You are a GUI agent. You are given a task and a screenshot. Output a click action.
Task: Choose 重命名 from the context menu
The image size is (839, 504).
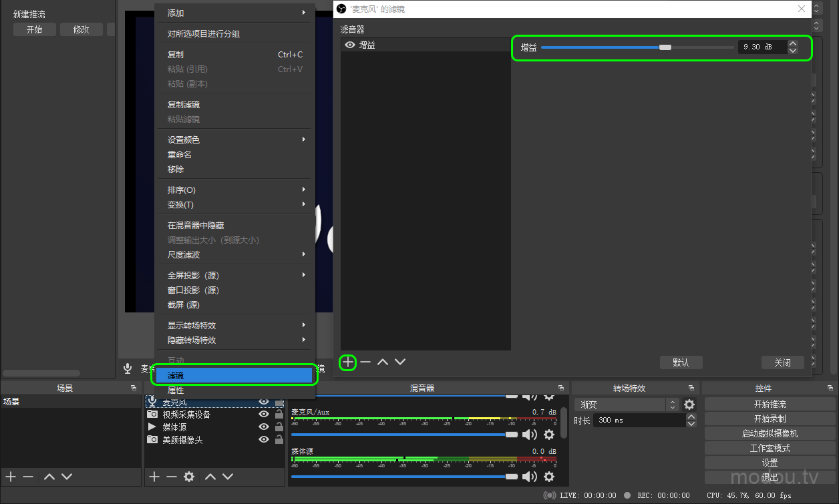click(180, 154)
